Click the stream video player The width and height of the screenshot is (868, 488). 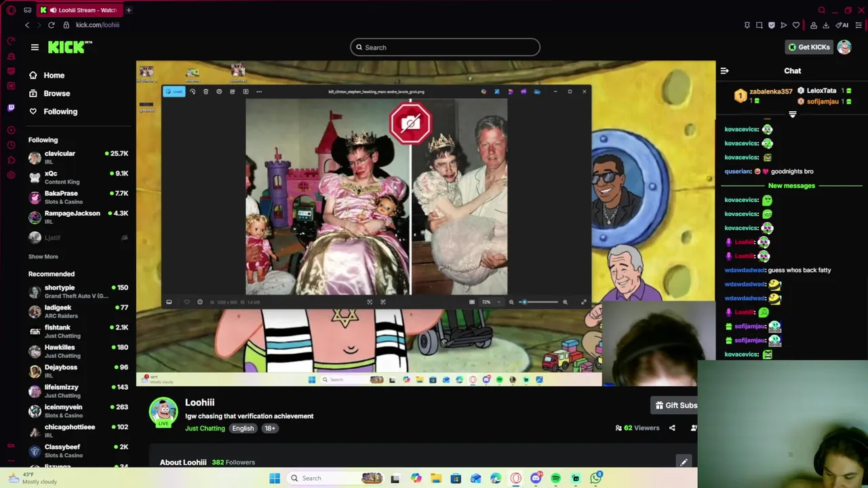426,224
